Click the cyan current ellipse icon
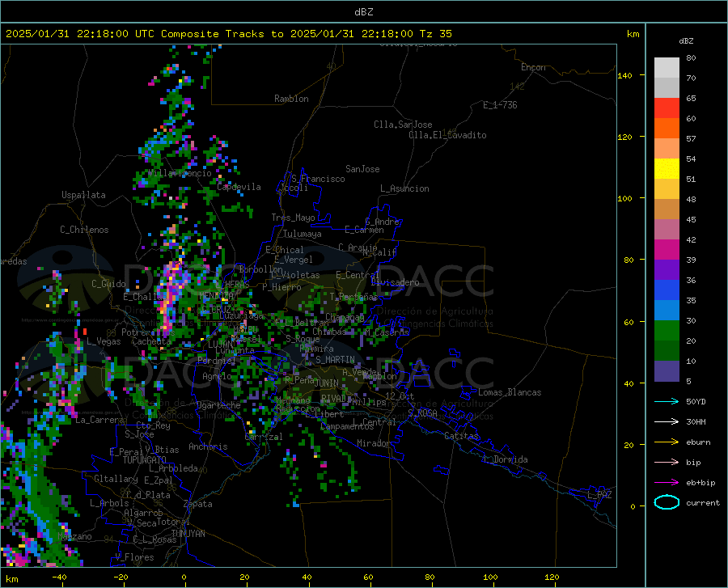728x588 pixels. (667, 502)
